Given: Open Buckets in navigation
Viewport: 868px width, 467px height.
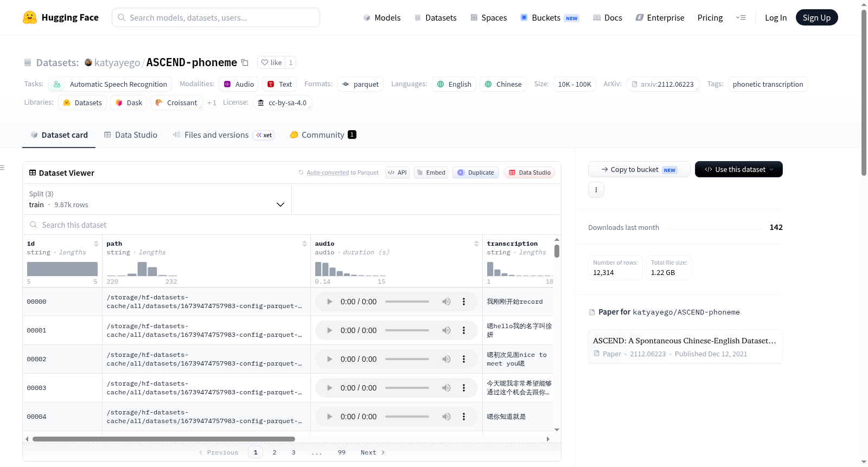Looking at the screenshot, I should pyautogui.click(x=550, y=17).
